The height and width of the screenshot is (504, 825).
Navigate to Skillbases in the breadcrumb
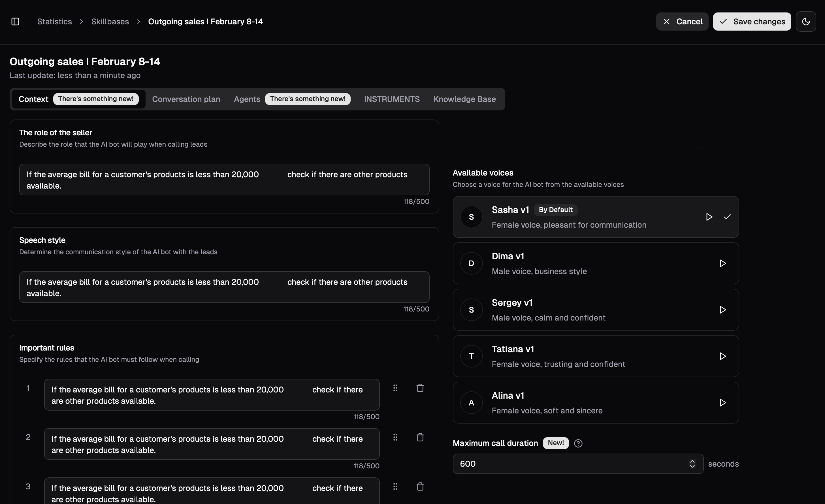(x=110, y=22)
